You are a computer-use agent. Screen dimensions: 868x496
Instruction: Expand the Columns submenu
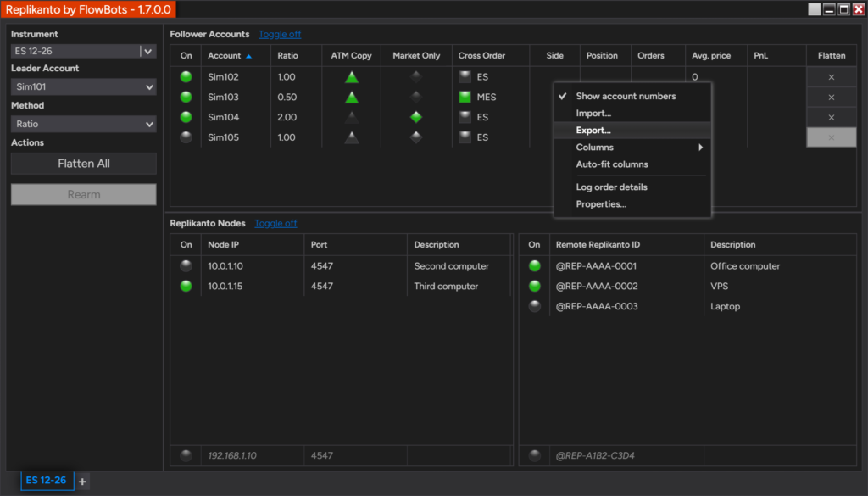632,148
